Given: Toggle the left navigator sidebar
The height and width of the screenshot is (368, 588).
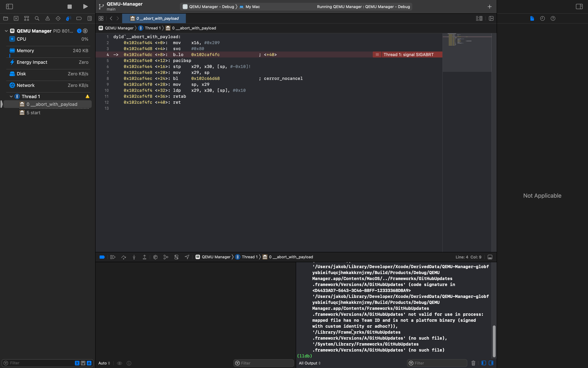Looking at the screenshot, I should tap(9, 7).
